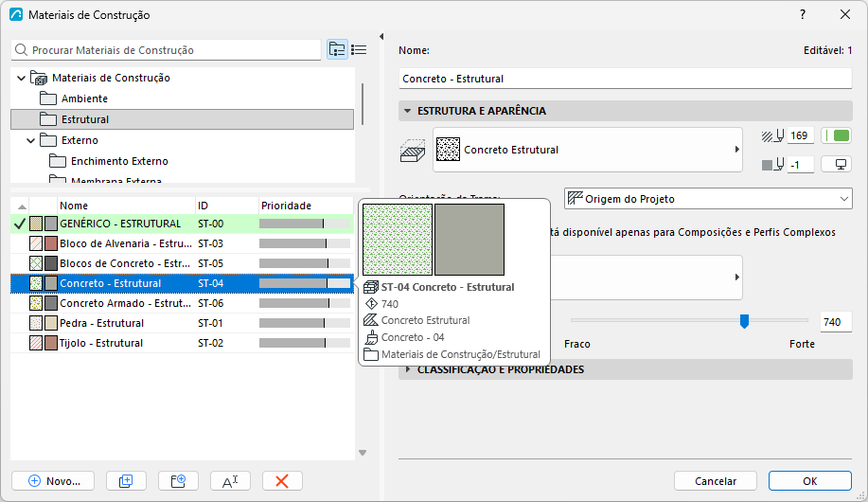This screenshot has width=868, height=502.
Task: Click hatch icon of Concreto Armado row
Action: pyautogui.click(x=36, y=303)
